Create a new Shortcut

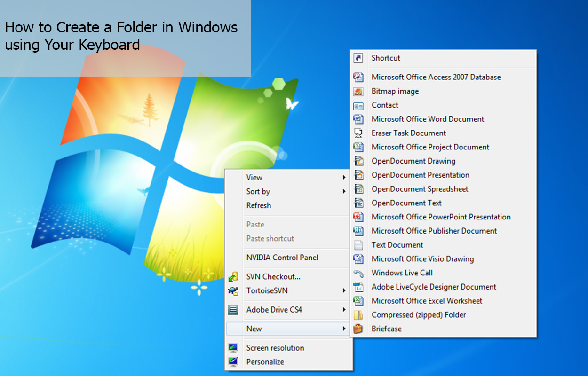coord(443,58)
